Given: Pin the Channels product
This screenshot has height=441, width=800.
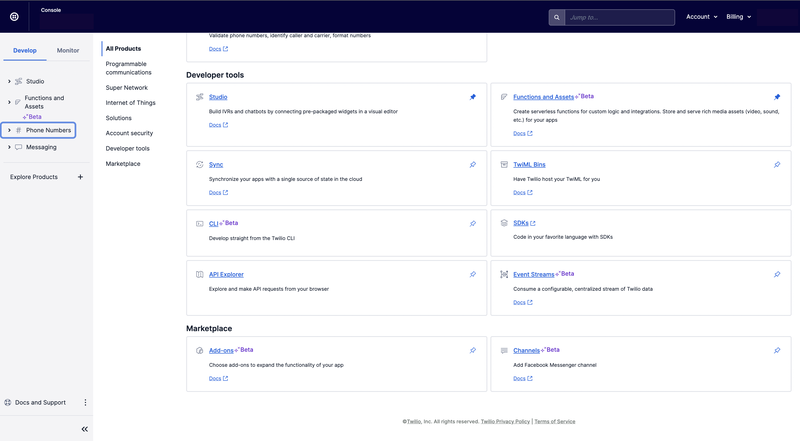Looking at the screenshot, I should (777, 350).
